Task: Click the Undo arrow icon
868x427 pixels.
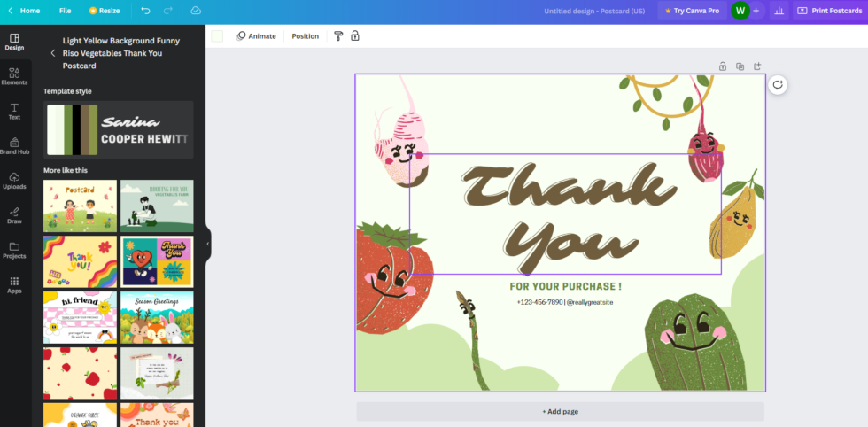Action: click(145, 11)
